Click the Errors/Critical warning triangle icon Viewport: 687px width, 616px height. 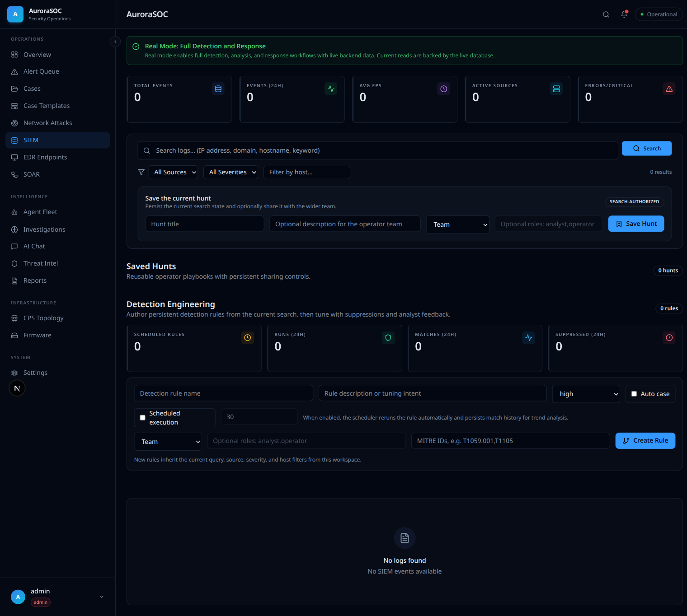pos(669,89)
